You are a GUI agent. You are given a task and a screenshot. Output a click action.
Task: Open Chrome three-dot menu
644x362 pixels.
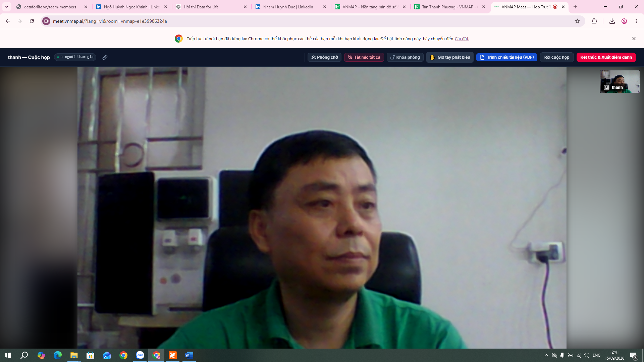click(x=636, y=21)
